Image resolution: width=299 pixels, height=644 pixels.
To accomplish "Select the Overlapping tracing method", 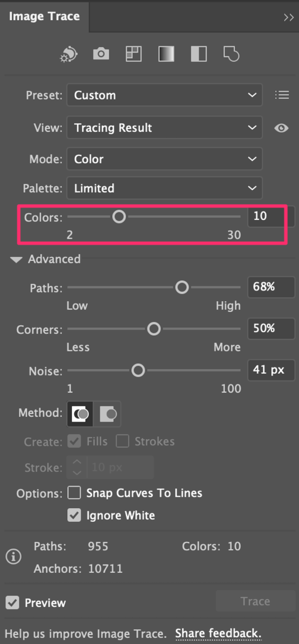I will 79,413.
